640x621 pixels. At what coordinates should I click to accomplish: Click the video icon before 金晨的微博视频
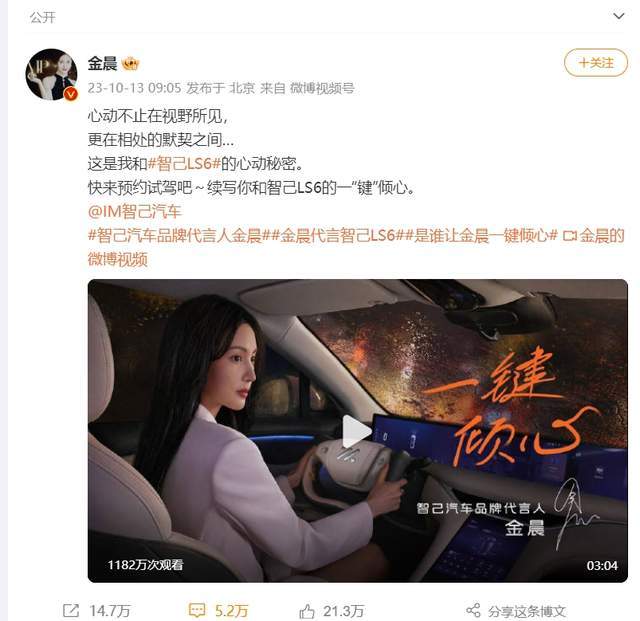tap(569, 236)
